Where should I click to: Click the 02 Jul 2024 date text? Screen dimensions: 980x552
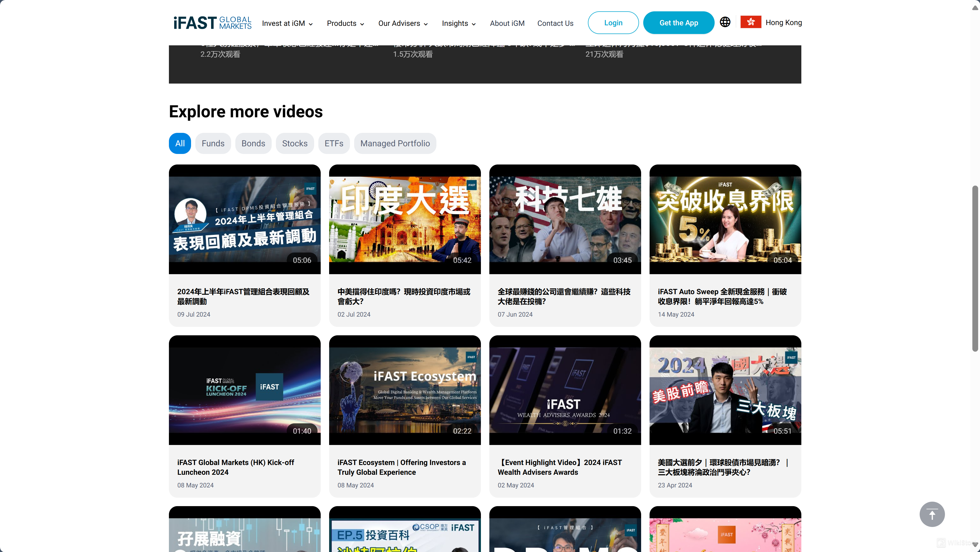click(354, 314)
